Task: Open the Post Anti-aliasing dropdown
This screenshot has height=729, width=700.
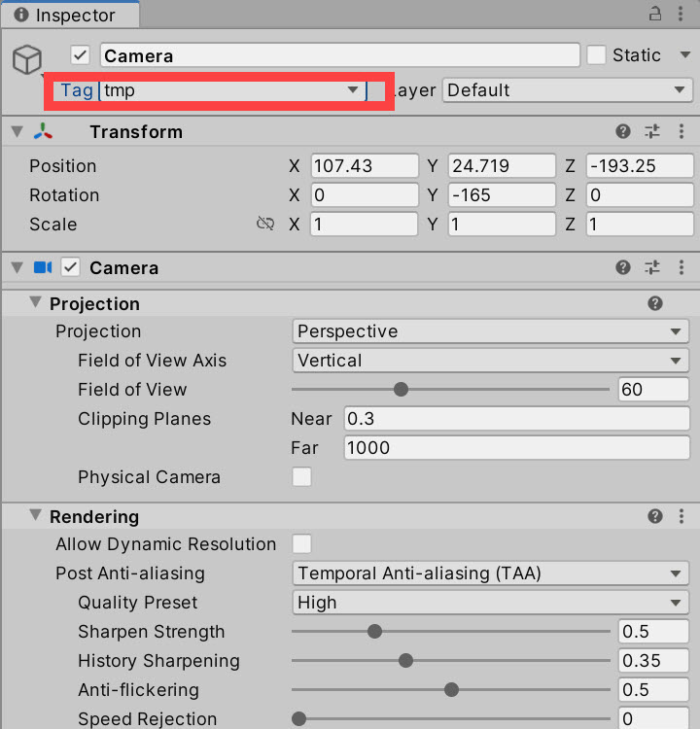Action: pyautogui.click(x=491, y=573)
